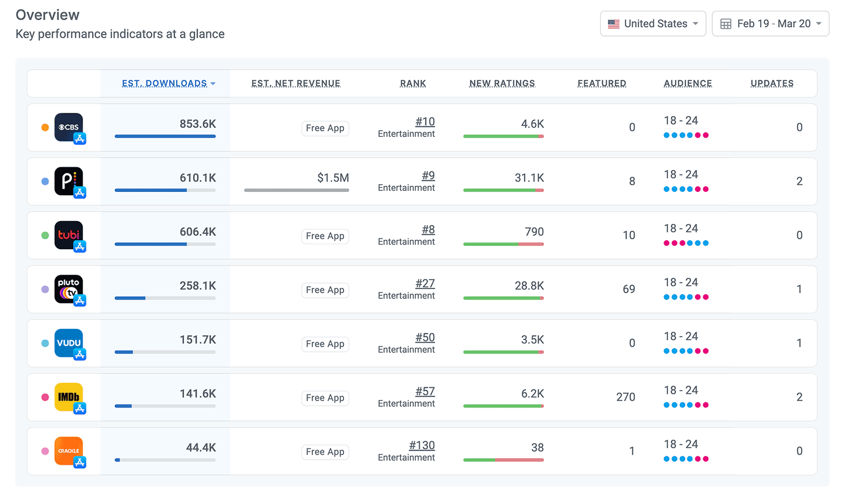This screenshot has width=842, height=504.
Task: Sort by Rank column header
Action: point(413,84)
